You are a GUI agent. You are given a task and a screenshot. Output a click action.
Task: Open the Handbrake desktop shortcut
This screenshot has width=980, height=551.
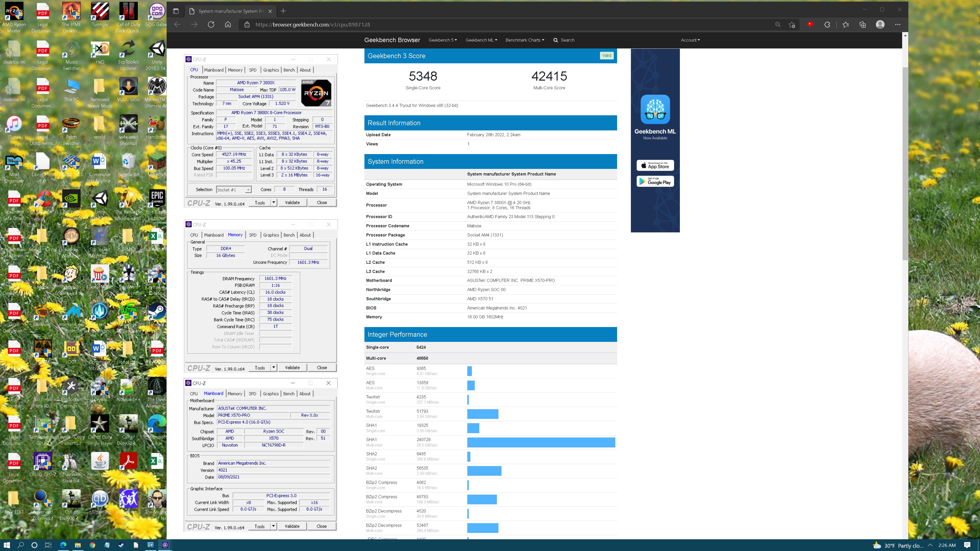coord(157,127)
